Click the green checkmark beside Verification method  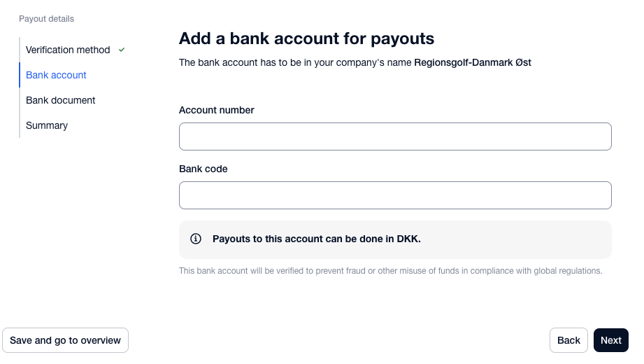(x=122, y=50)
